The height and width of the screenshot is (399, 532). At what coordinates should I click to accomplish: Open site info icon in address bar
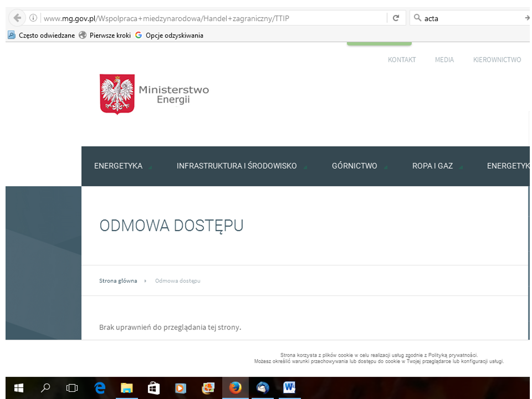(33, 18)
